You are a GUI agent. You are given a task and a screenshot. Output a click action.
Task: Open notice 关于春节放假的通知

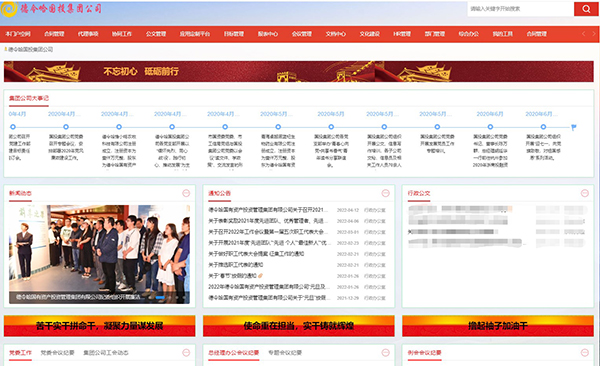[x=232, y=276]
